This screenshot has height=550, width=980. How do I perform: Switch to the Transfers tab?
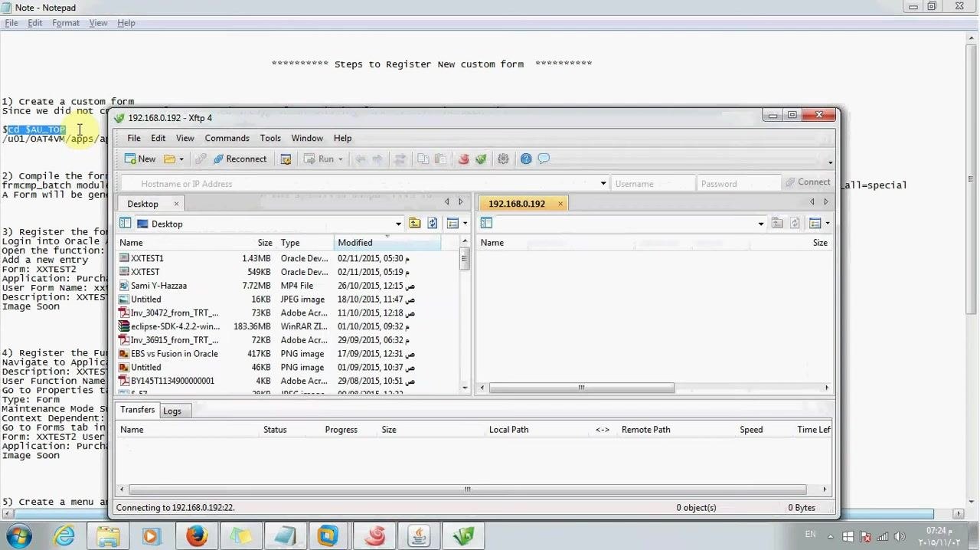(x=137, y=410)
